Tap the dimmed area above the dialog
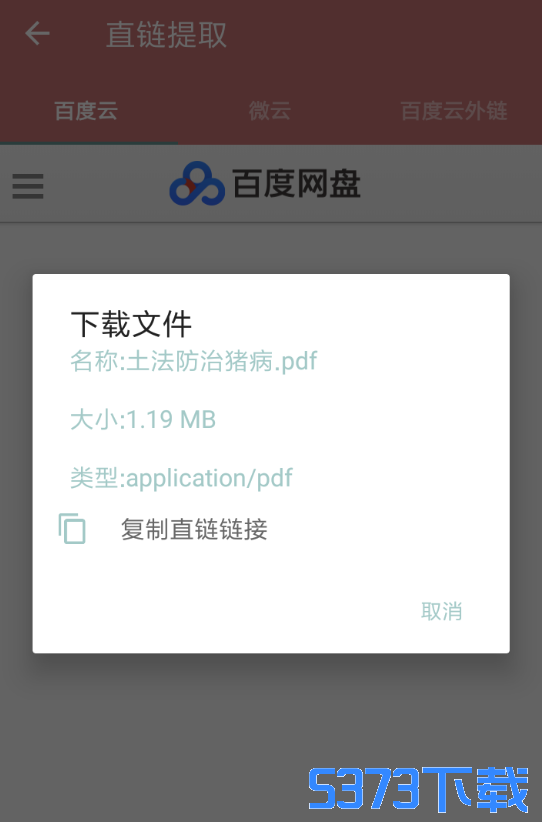 click(271, 248)
